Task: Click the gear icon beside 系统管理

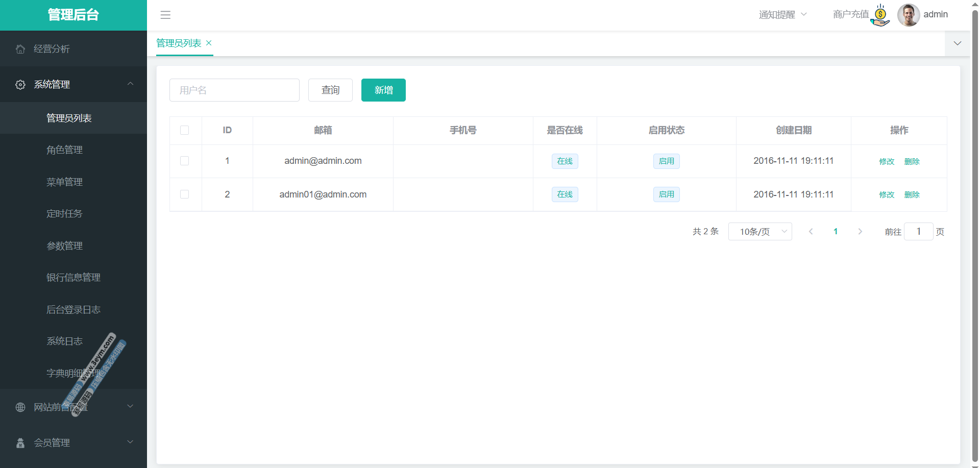Action: 20,85
